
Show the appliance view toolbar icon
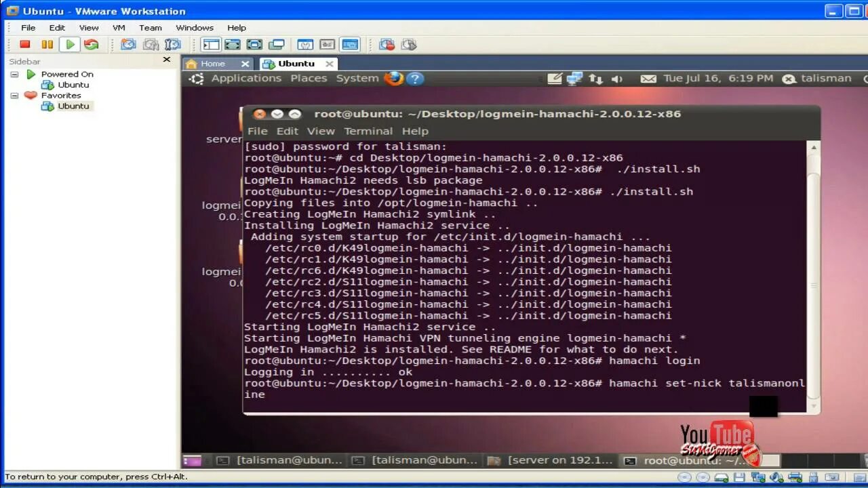click(328, 45)
